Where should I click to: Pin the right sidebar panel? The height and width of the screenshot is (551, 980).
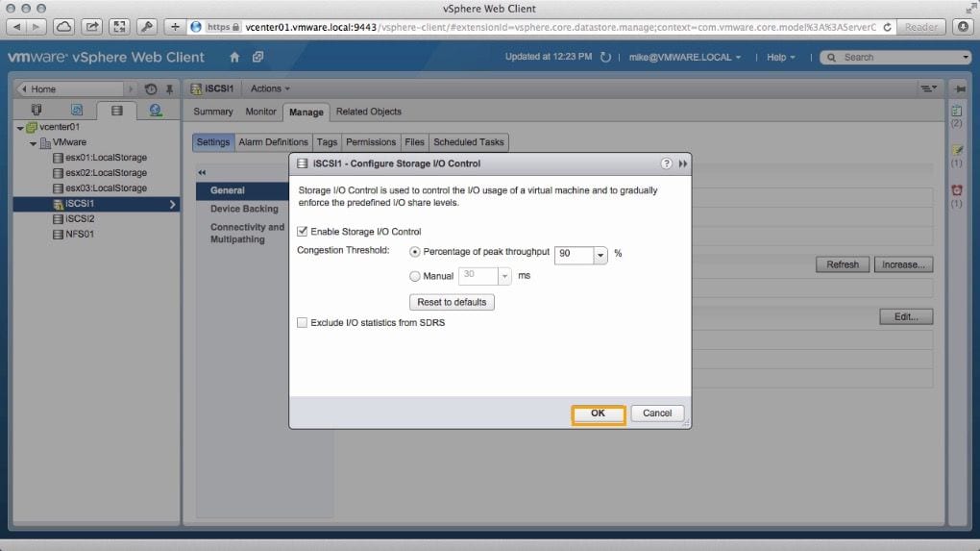960,88
